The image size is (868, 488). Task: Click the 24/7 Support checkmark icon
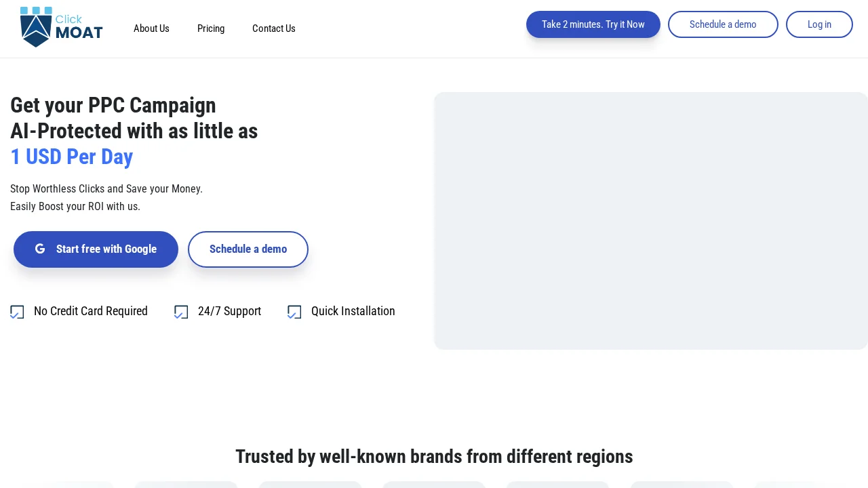[181, 312]
